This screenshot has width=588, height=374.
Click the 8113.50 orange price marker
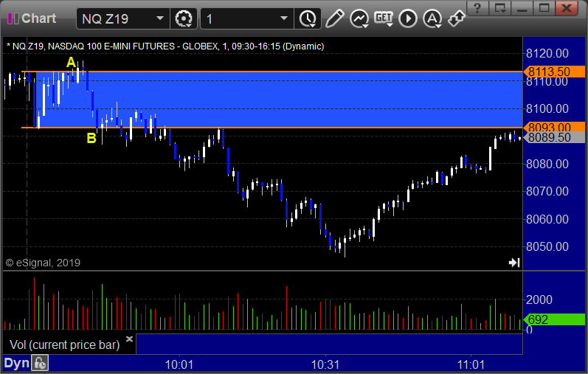[555, 72]
